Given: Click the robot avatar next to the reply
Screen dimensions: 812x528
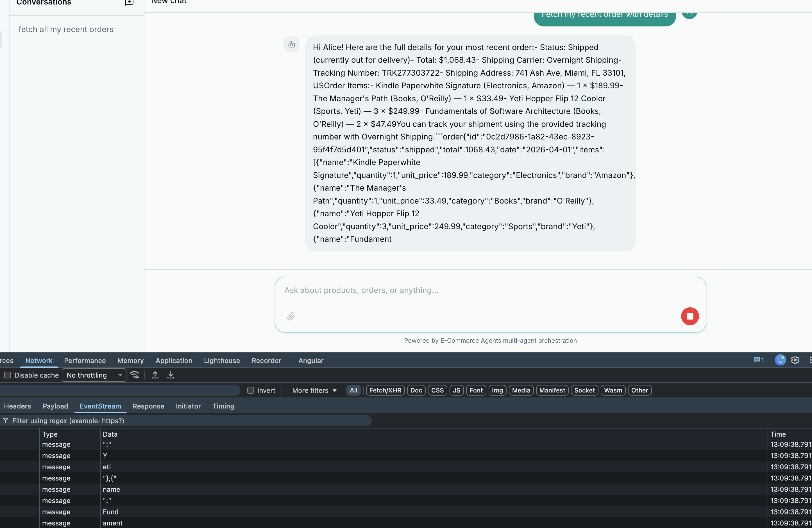Looking at the screenshot, I should (x=291, y=44).
